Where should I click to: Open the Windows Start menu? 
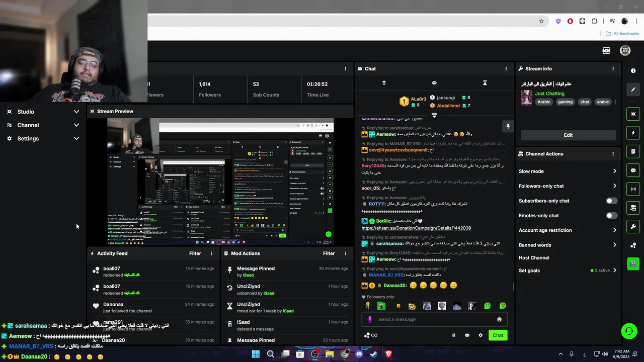click(256, 354)
